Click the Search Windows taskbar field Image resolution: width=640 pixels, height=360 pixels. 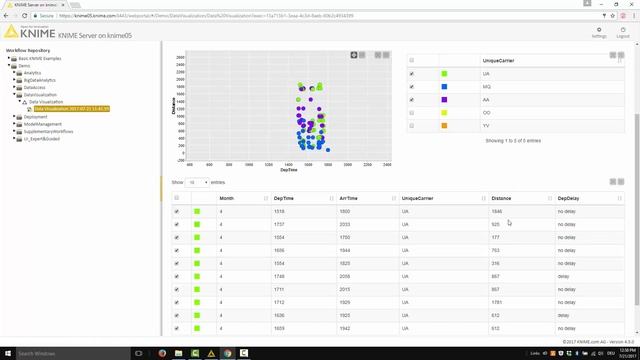pyautogui.click(x=73, y=353)
